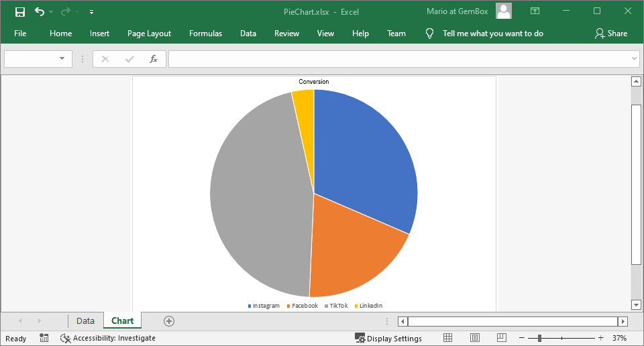Screen dimensions: 644x346
Task: Expand the Name Box dropdown
Action: pyautogui.click(x=62, y=59)
